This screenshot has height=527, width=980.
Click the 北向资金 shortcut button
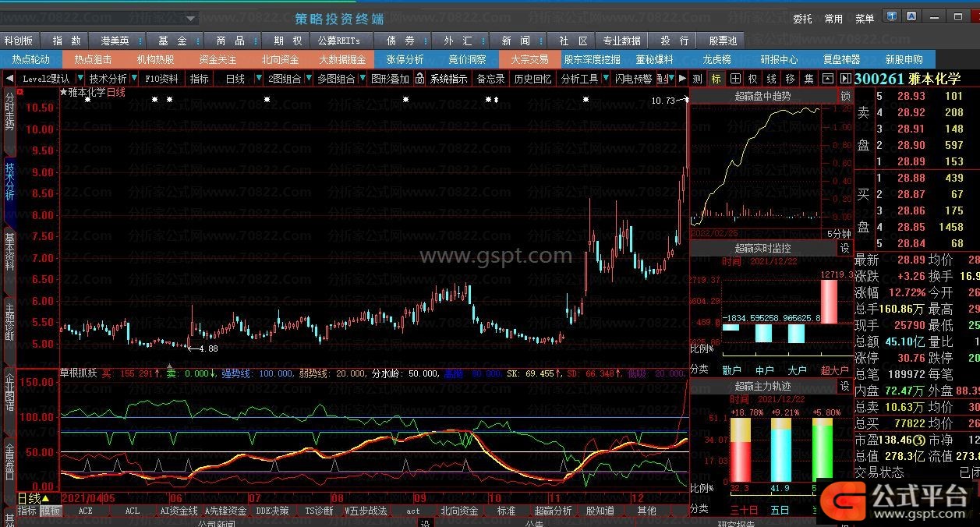tap(281, 59)
